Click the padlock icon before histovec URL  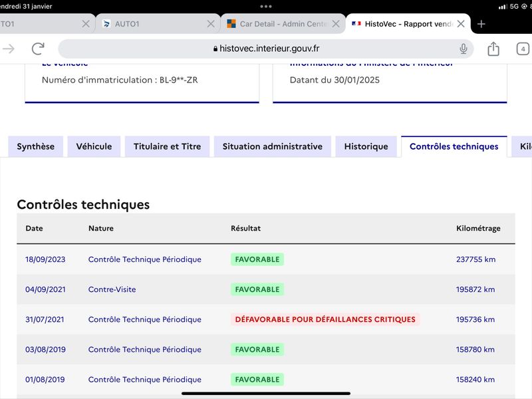[215, 49]
